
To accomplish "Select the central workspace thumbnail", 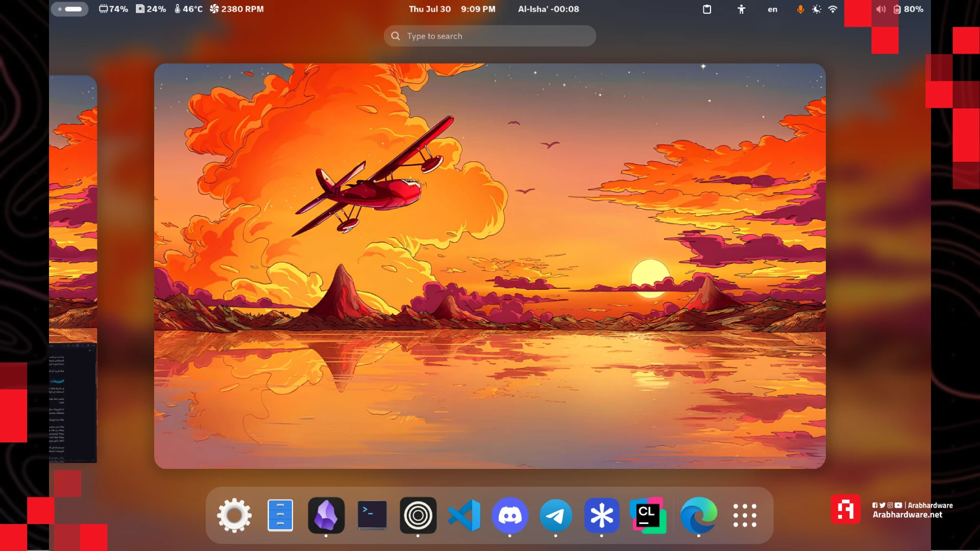I will coord(490,266).
